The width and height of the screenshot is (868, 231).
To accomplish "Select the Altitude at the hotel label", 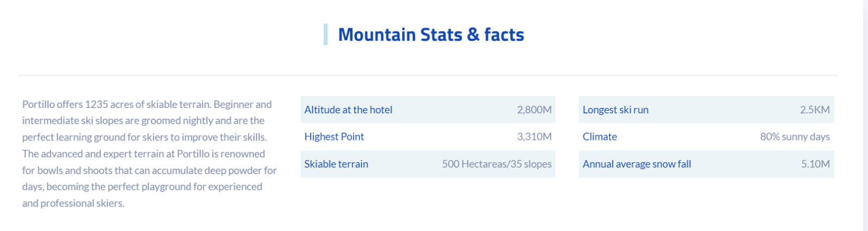I will [348, 110].
